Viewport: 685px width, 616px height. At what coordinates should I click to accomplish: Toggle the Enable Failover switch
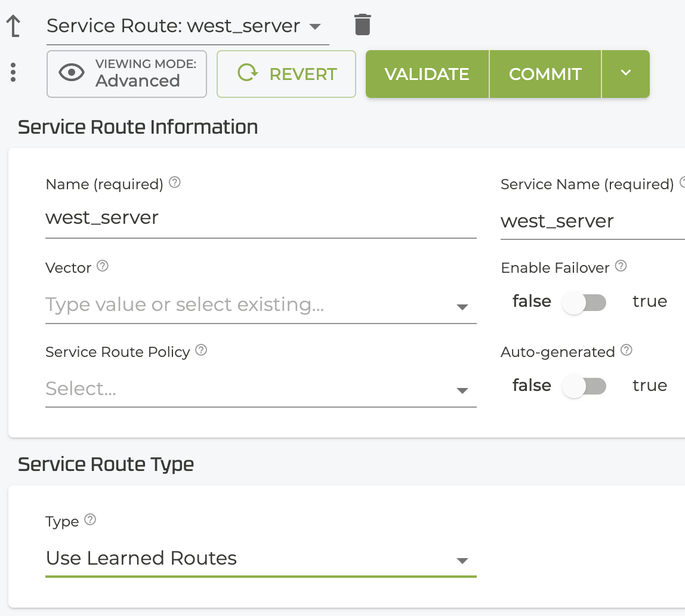tap(584, 303)
